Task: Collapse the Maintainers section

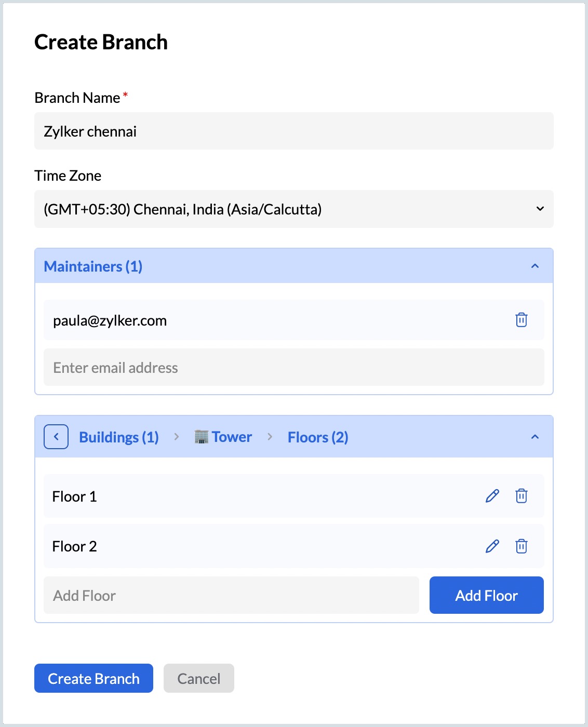Action: [x=535, y=266]
